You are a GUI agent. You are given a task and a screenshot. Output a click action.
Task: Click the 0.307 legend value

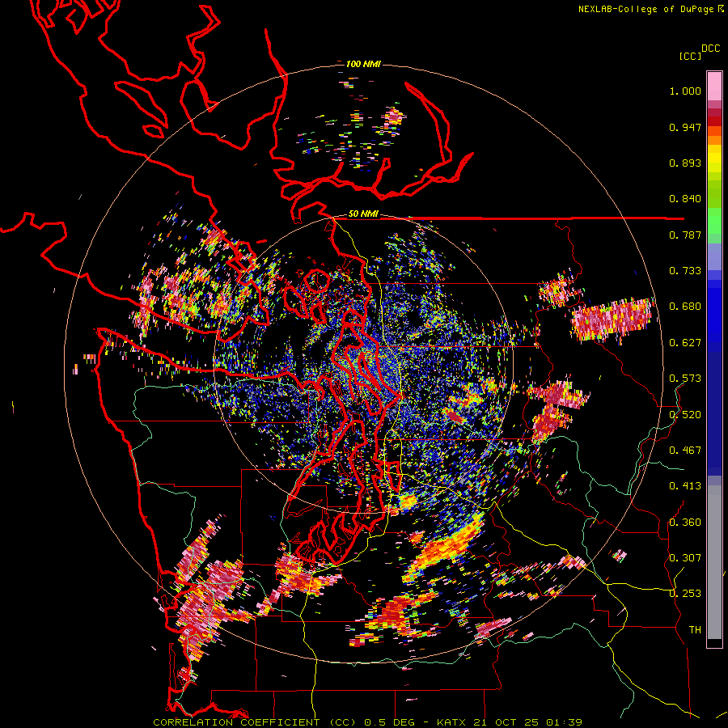pyautogui.click(x=685, y=557)
